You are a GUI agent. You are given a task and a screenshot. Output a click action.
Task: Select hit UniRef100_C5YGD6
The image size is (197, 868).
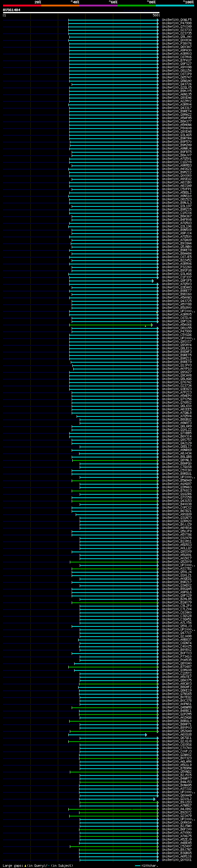tap(176, 335)
